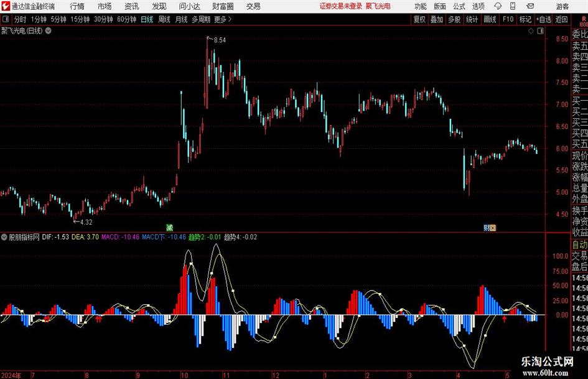
Task: Click the 通达信 red app logo
Action: [6, 6]
